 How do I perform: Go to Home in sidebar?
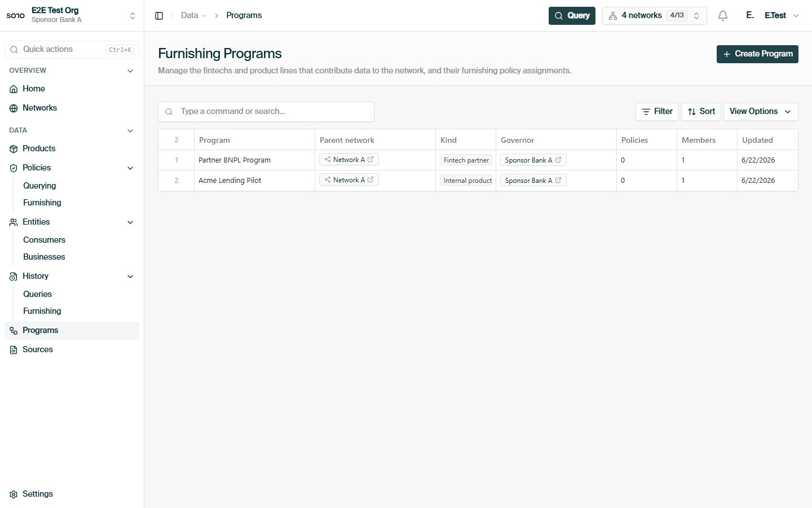[x=72, y=89]
